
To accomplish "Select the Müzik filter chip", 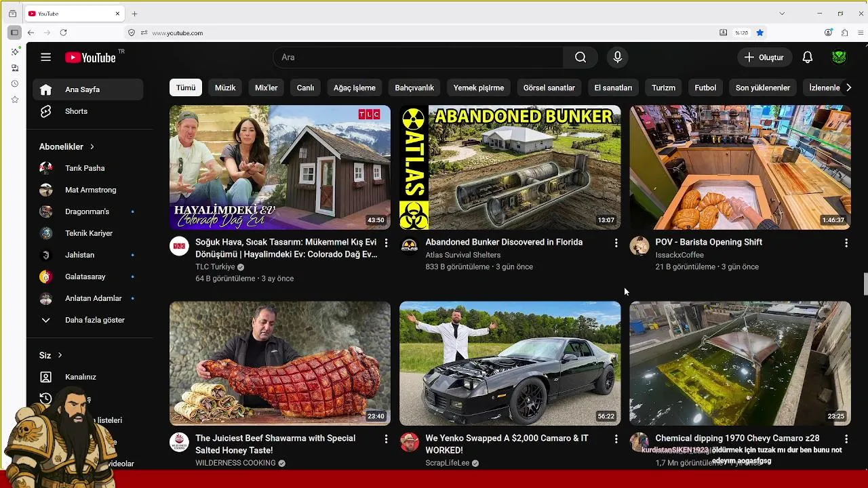I will [225, 87].
